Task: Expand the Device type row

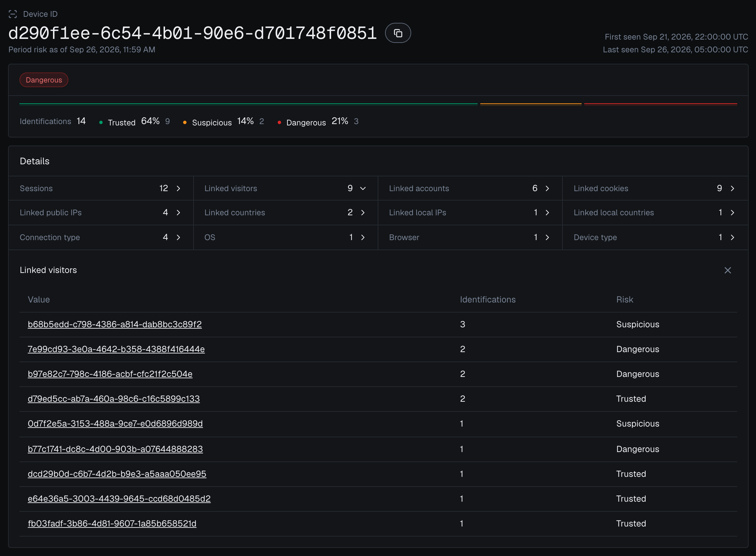Action: coord(655,237)
